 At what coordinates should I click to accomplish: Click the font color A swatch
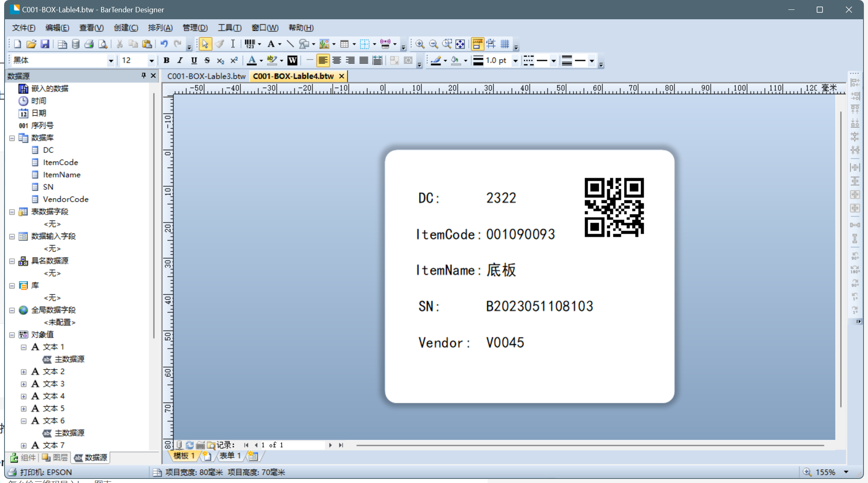click(252, 61)
